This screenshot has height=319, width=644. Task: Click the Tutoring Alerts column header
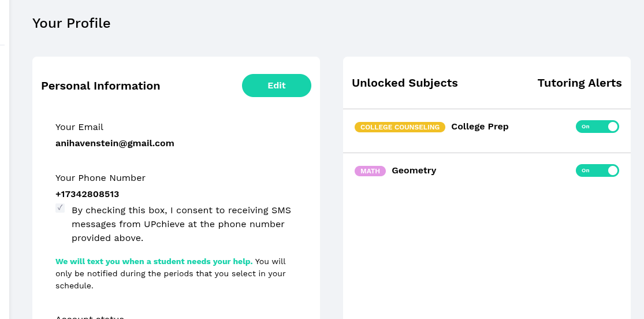[579, 83]
